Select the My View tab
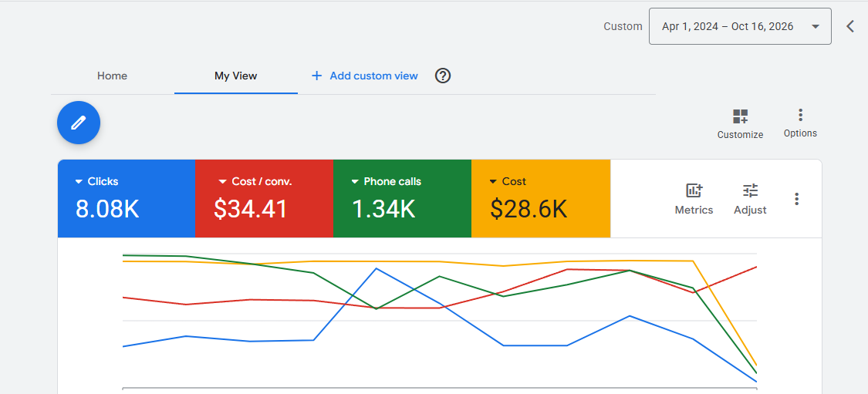The image size is (868, 394). point(236,76)
